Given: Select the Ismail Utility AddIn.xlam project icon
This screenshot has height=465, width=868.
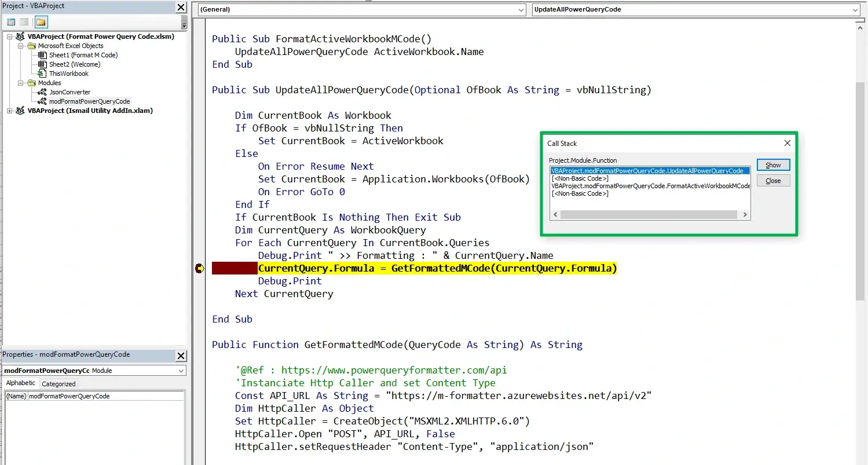Looking at the screenshot, I should 19,111.
